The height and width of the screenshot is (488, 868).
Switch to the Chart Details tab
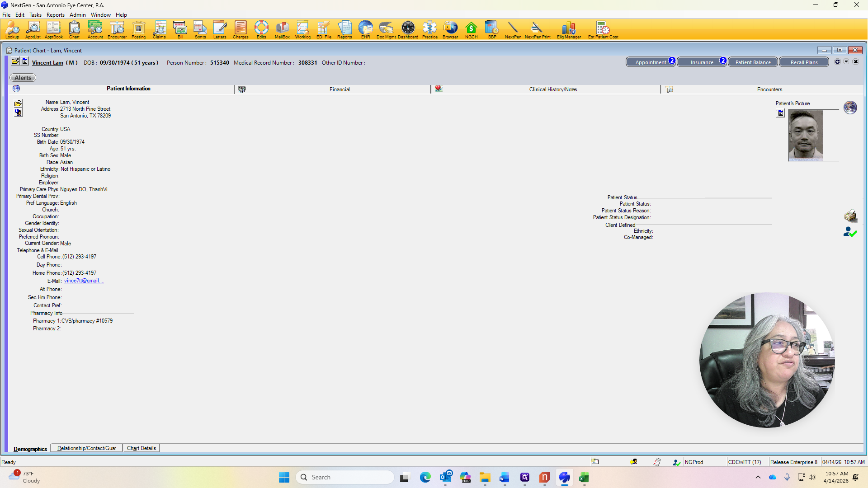[x=141, y=448]
